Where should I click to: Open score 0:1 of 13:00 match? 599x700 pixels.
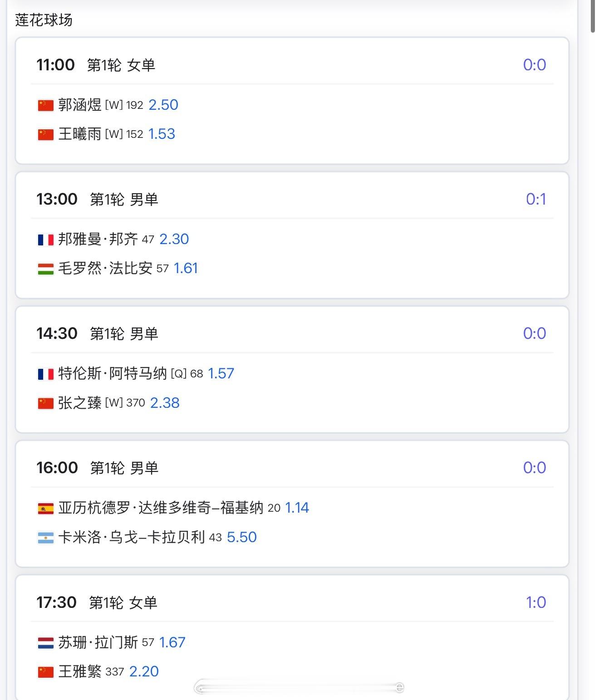[x=536, y=199]
